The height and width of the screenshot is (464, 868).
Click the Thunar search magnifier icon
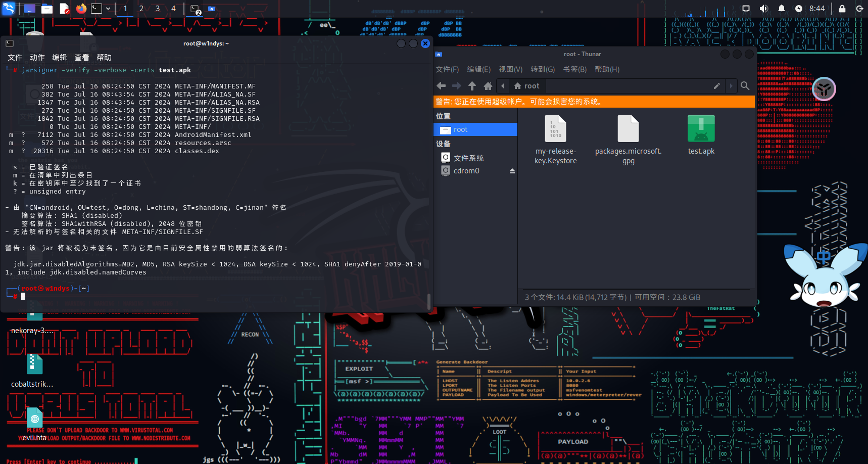pyautogui.click(x=745, y=86)
